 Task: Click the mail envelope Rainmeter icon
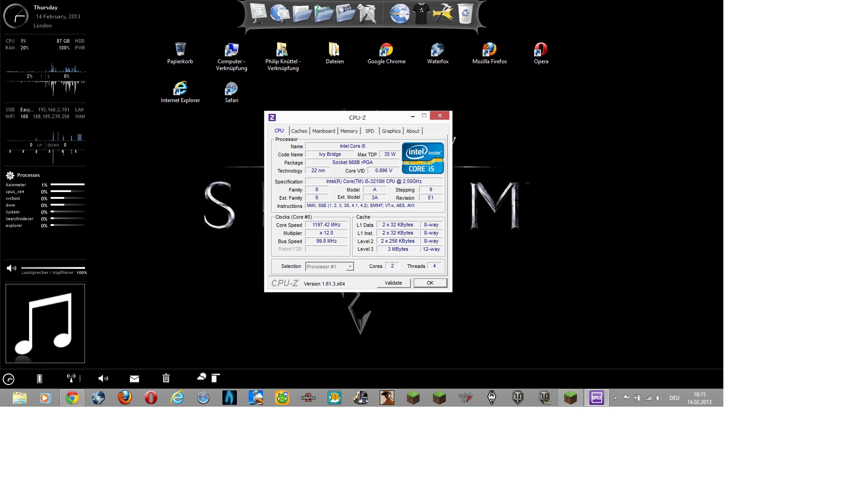(134, 379)
